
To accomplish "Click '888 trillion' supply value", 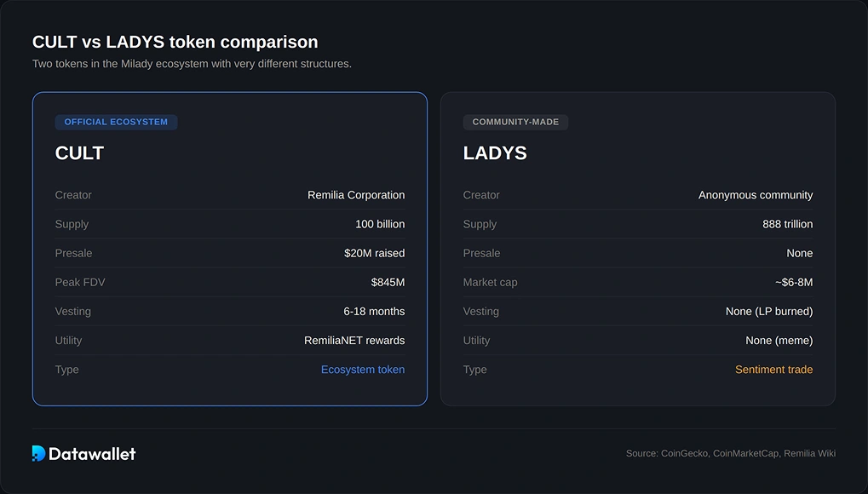I will 787,224.
